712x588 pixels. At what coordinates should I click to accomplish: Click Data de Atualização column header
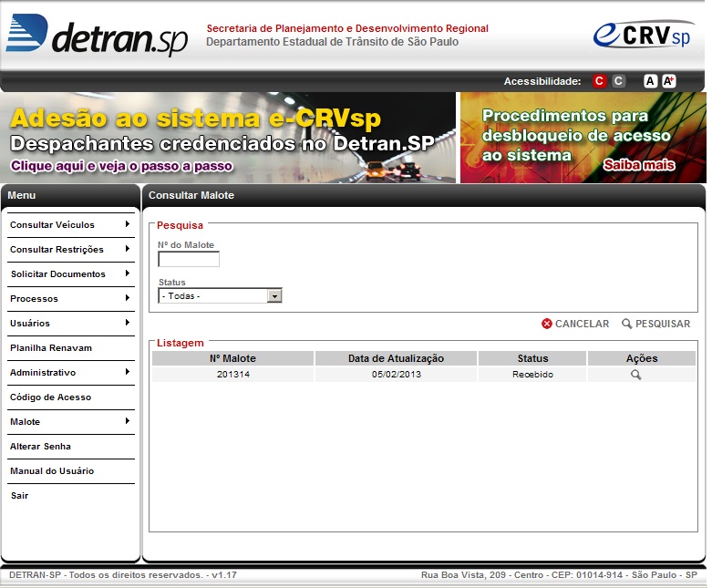[x=396, y=358]
